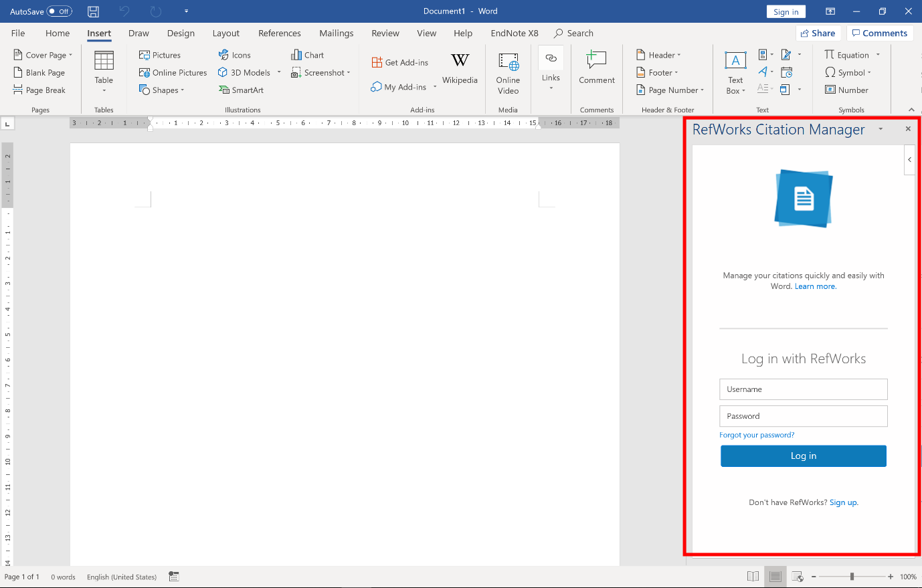
Task: Click the Forgot your password link
Action: coord(757,435)
